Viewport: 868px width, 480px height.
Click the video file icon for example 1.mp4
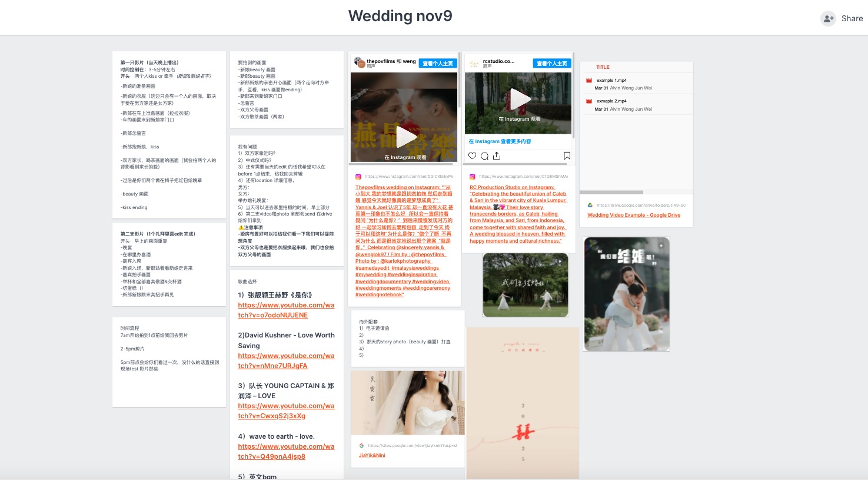589,80
